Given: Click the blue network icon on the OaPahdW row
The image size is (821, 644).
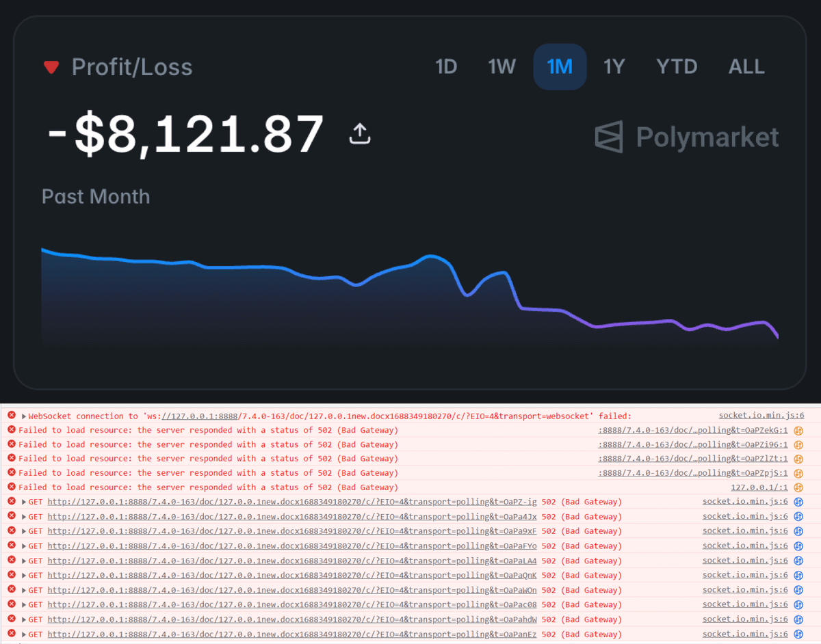Looking at the screenshot, I should coord(798,619).
